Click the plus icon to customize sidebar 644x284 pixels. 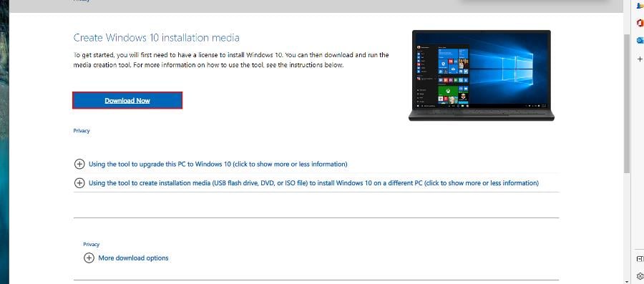[640, 59]
